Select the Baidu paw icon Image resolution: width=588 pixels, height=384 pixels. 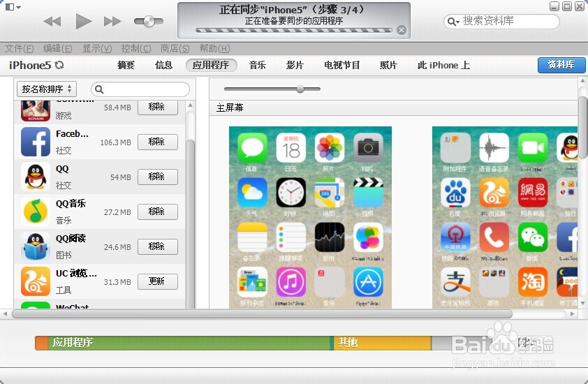[x=455, y=193]
